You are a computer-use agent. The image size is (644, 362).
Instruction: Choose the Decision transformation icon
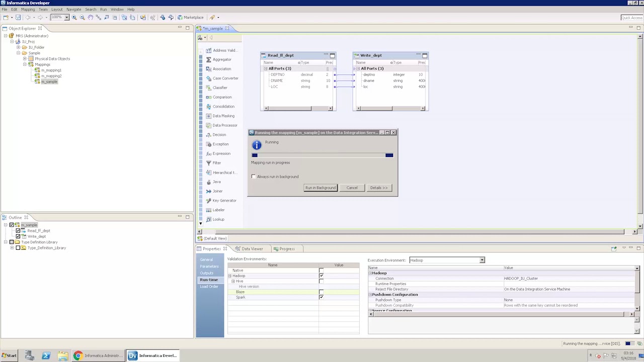tap(209, 135)
